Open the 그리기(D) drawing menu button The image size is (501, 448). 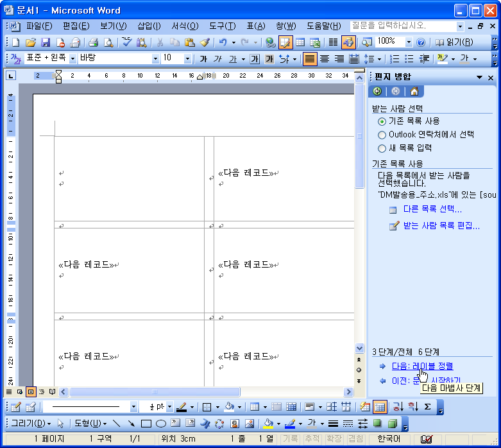tap(31, 424)
